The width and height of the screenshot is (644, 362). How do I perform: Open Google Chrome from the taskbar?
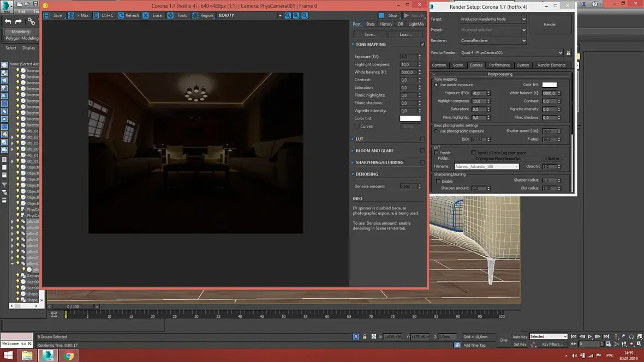click(x=68, y=355)
